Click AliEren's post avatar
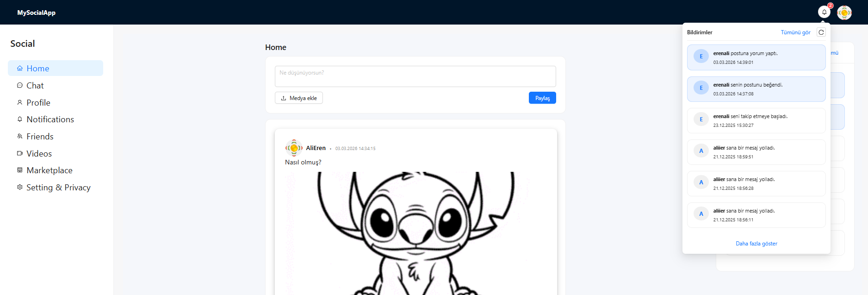The height and width of the screenshot is (295, 868). tap(294, 148)
